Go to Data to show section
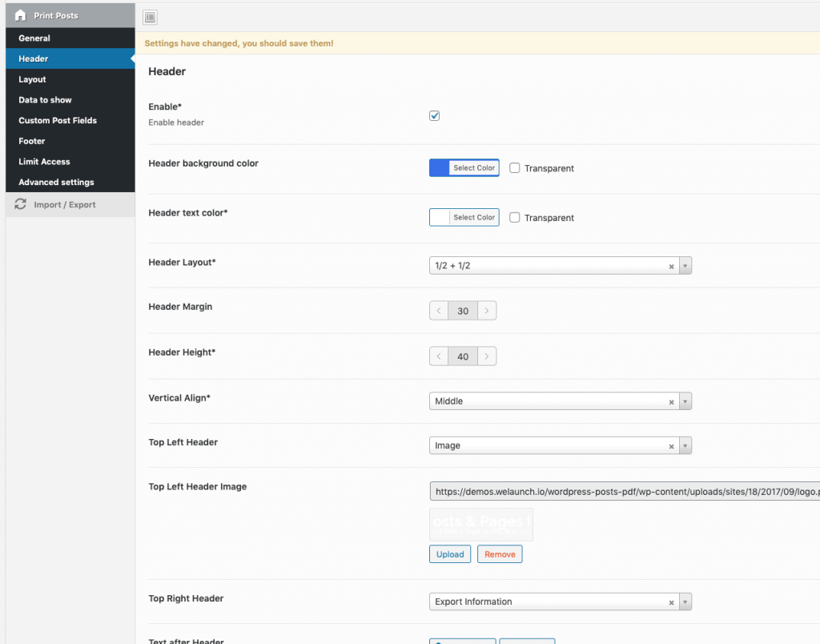 [x=70, y=100]
